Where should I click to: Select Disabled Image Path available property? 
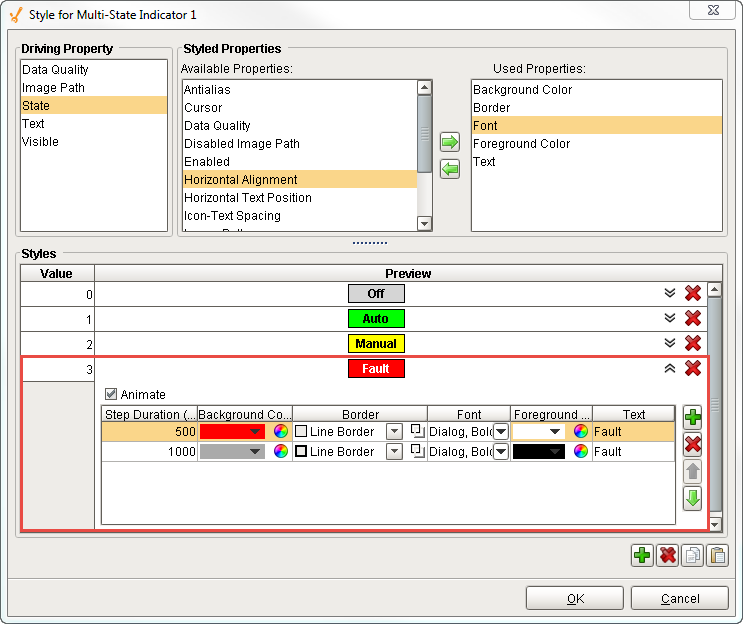point(300,144)
